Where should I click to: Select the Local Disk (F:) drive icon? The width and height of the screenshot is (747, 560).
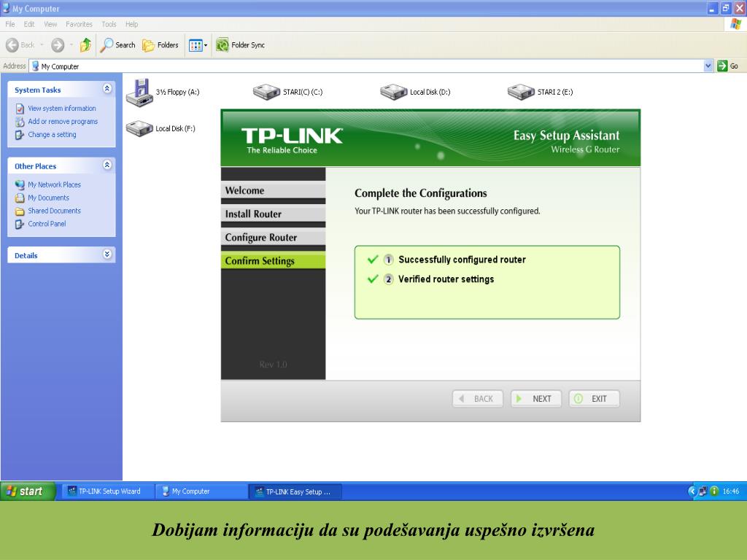[139, 128]
